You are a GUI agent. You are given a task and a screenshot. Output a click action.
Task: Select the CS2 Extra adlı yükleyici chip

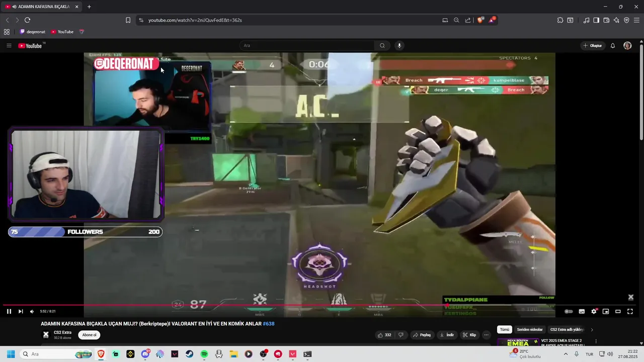click(x=567, y=330)
